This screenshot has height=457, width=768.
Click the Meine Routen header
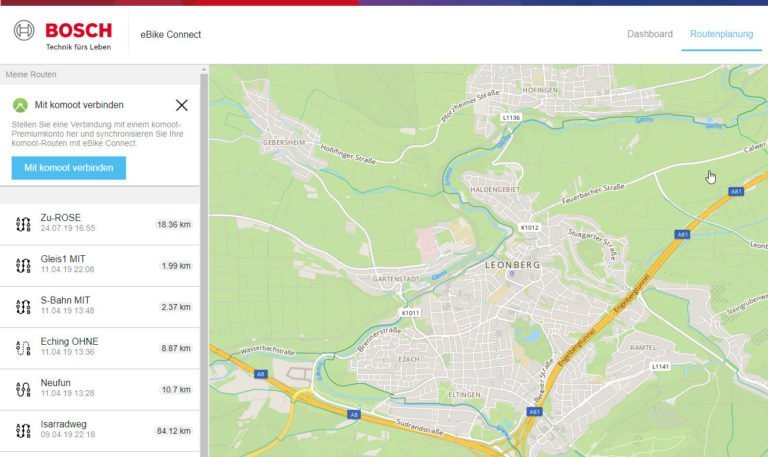click(31, 74)
